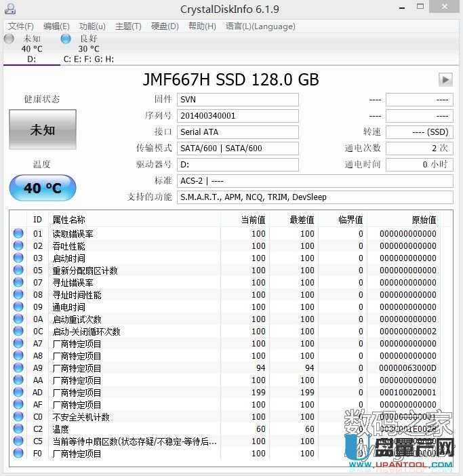Click the next disk arrow button
The image size is (463, 476).
[x=445, y=79]
